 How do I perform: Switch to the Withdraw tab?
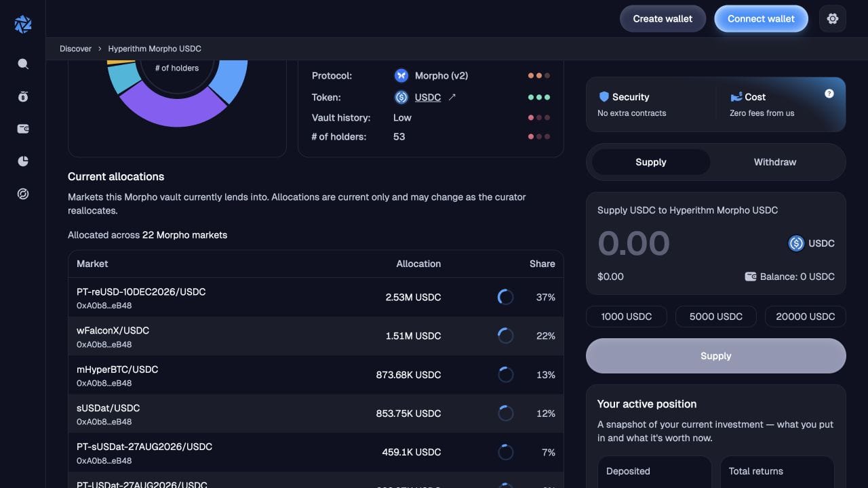click(775, 162)
